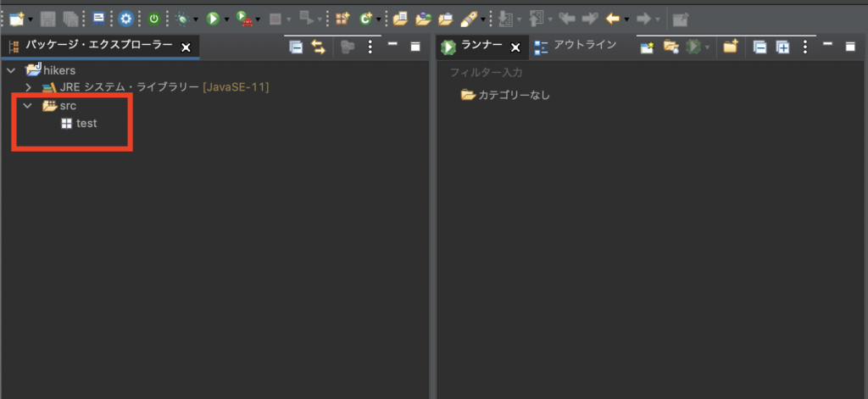This screenshot has width=868, height=399.
Task: Toggle Link with Editor in Package Explorer
Action: 319,47
